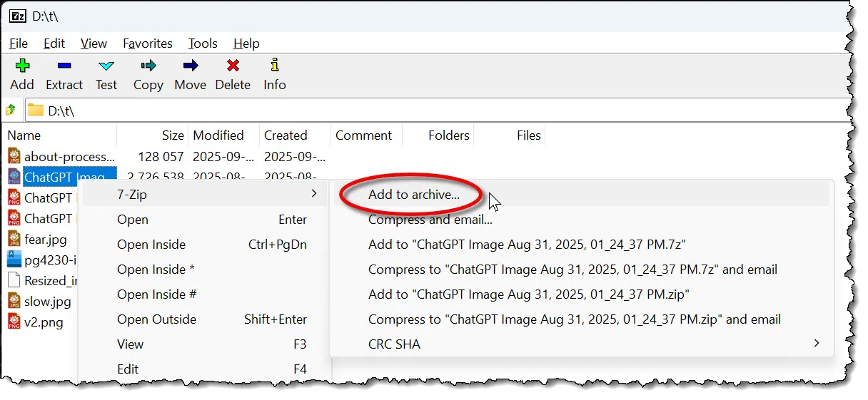The width and height of the screenshot is (868, 400).
Task: Click the 128 057 size value
Action: (x=160, y=156)
